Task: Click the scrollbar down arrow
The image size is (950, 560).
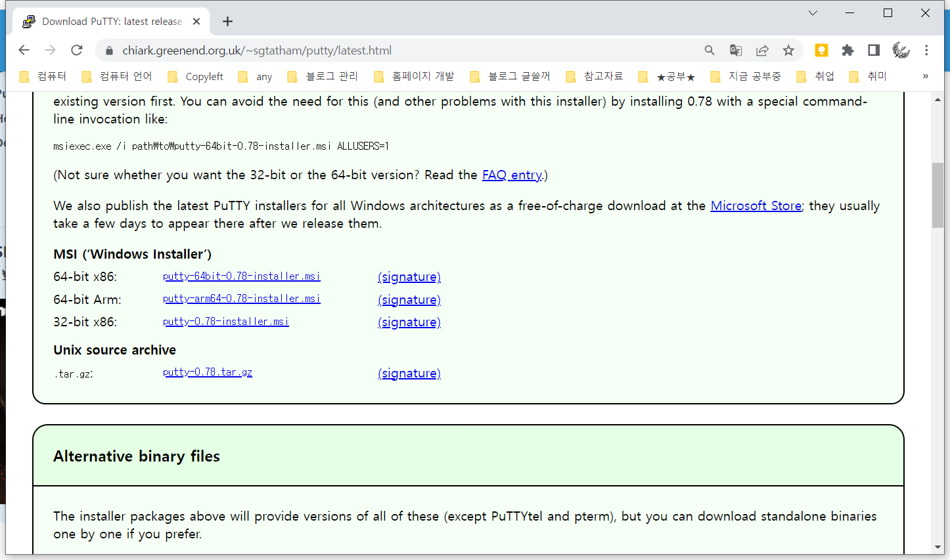Action: (x=938, y=548)
